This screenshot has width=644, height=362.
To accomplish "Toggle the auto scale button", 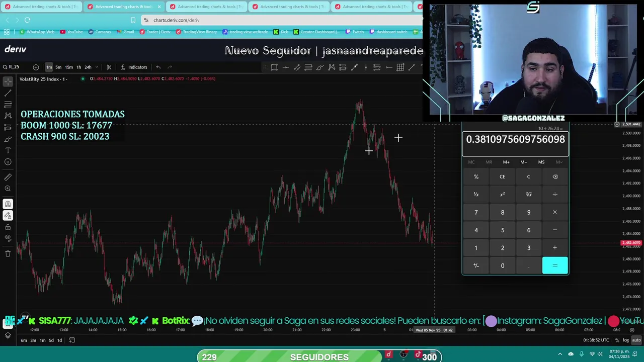I will pyautogui.click(x=636, y=340).
